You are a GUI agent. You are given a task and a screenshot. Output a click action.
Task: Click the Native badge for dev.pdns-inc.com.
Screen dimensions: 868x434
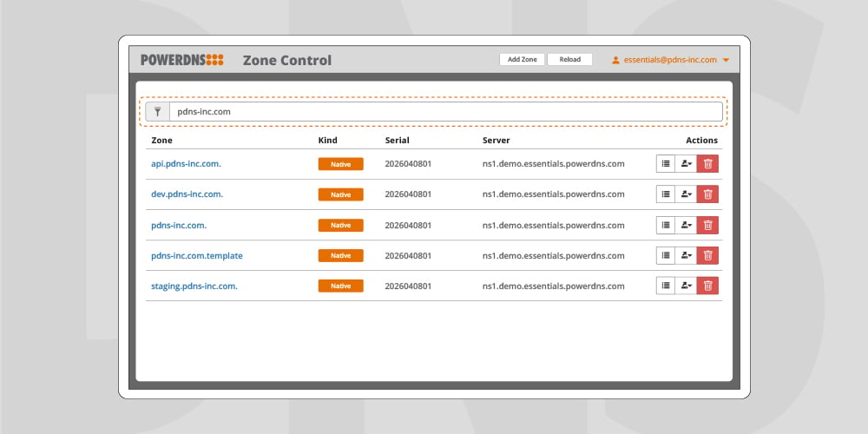(340, 194)
